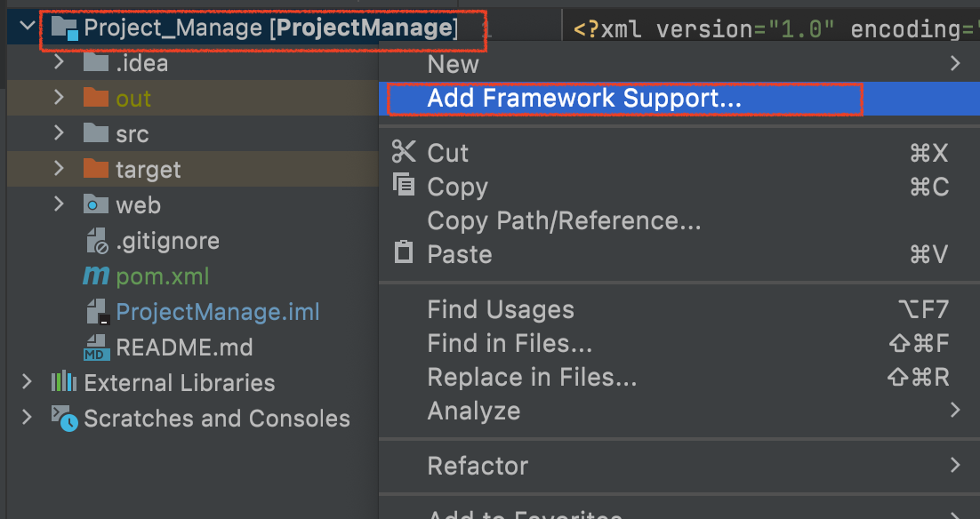This screenshot has width=980, height=519.
Task: Click the External Libraries icon
Action: [x=64, y=383]
